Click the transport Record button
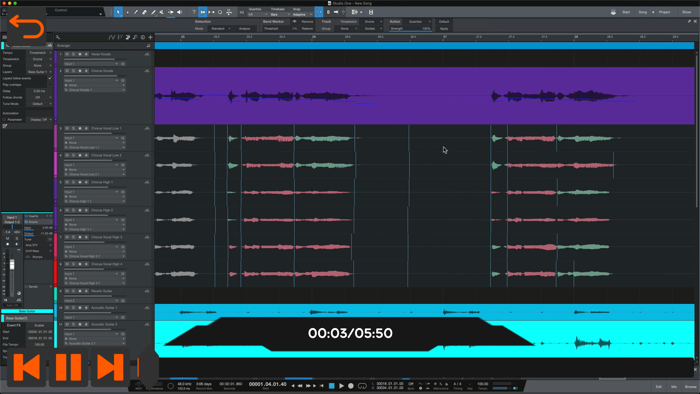Image resolution: width=700 pixels, height=394 pixels. point(351,386)
